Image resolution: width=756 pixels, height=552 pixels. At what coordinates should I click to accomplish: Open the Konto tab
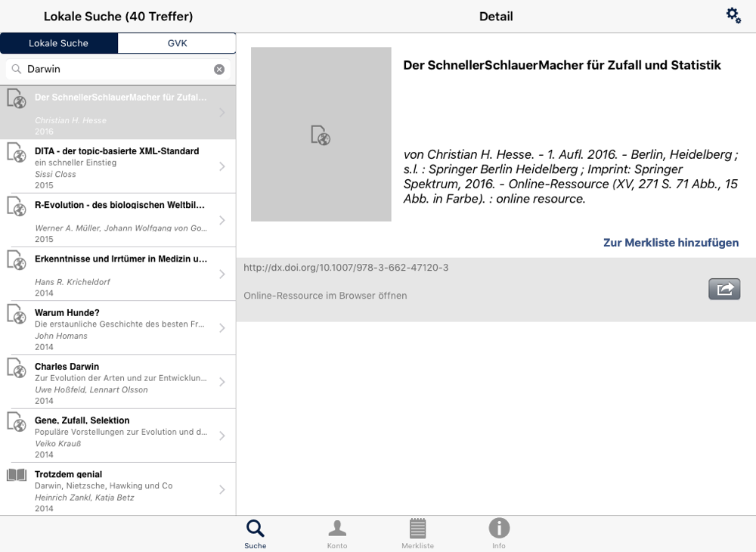coord(337,534)
